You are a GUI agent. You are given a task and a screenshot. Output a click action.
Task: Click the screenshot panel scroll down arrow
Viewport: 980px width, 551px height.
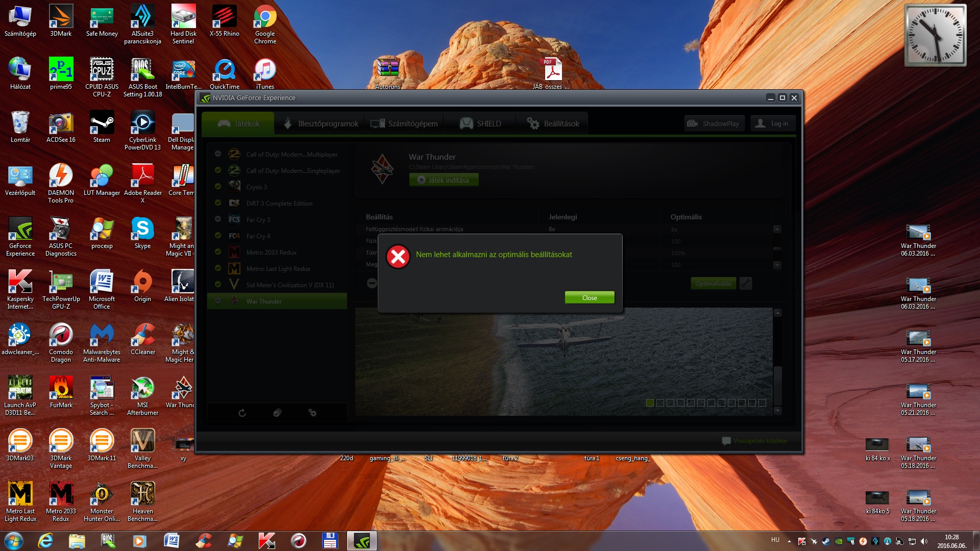(x=777, y=411)
